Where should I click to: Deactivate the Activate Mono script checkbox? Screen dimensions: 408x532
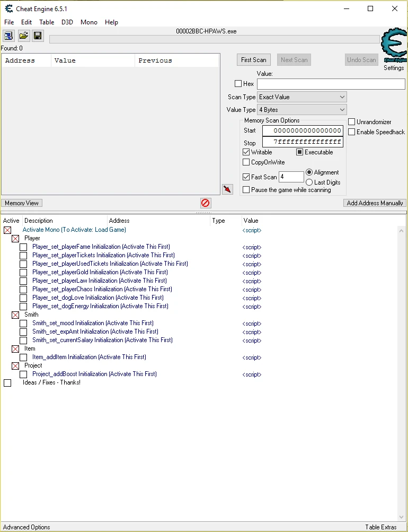7,230
